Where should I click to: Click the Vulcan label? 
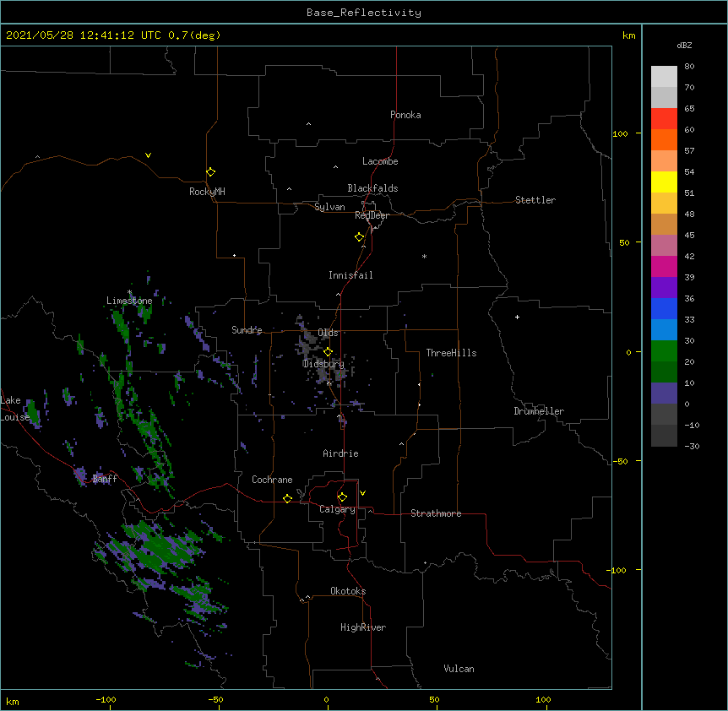pos(459,669)
